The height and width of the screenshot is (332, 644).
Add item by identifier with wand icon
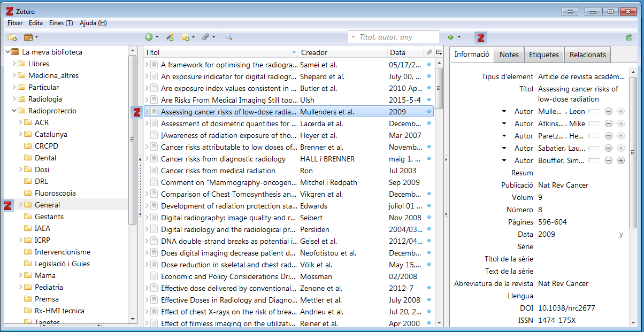pyautogui.click(x=169, y=37)
